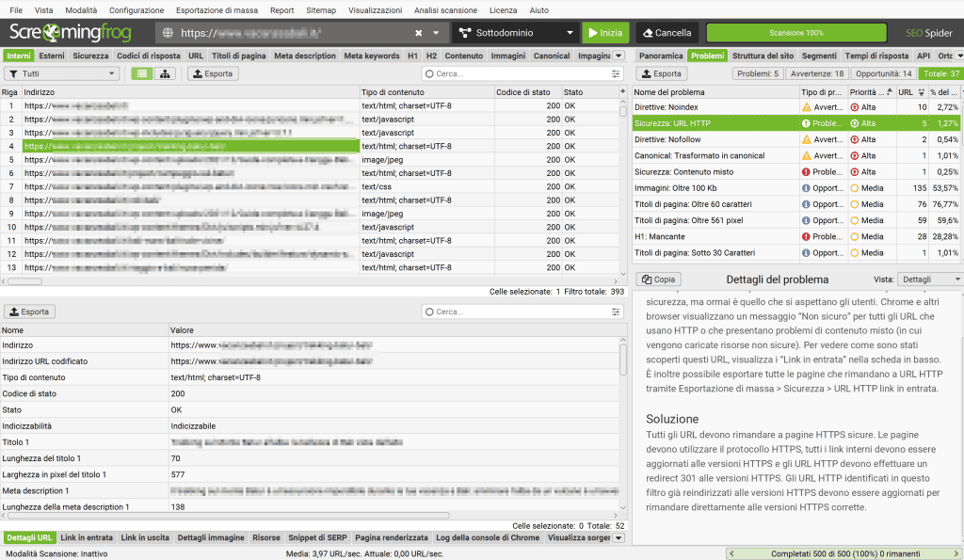964x560 pixels.
Task: Show more bottom tabs after Visualizza sorgente
Action: [619, 537]
